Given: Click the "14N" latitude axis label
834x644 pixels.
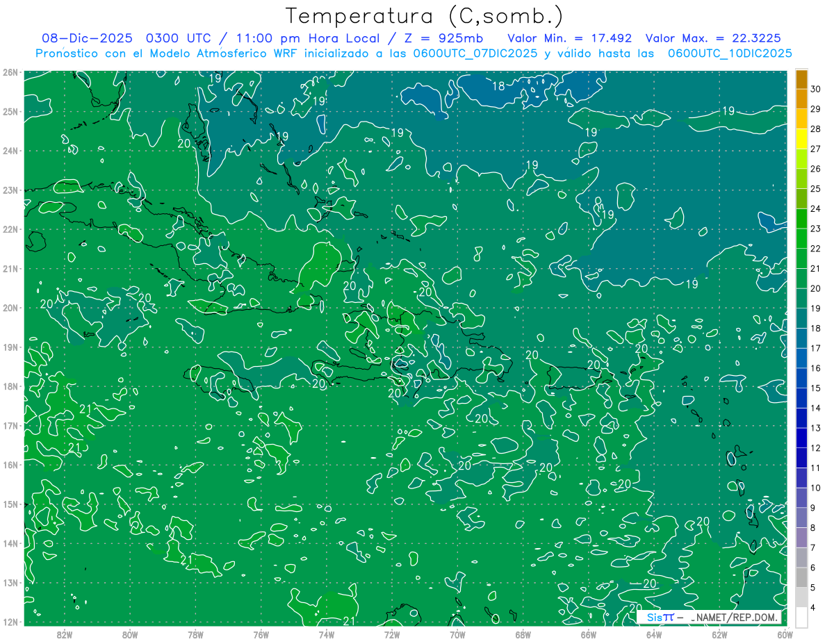Looking at the screenshot, I should click(x=10, y=543).
